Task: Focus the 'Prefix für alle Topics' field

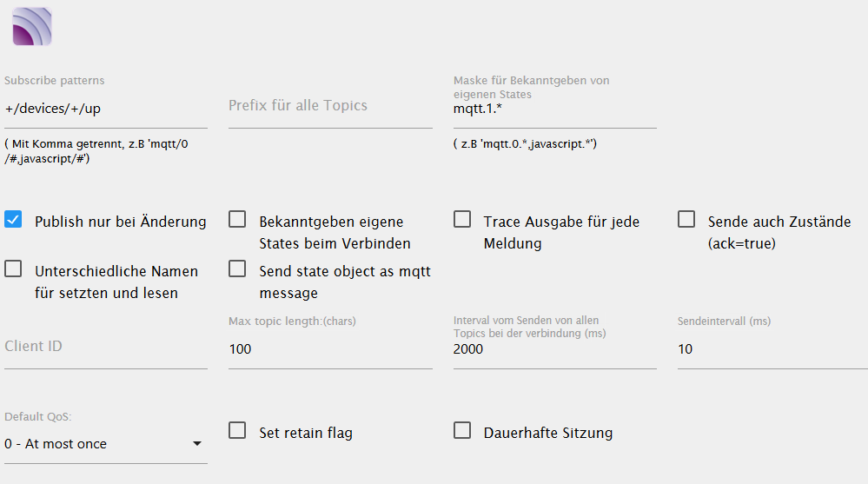Action: [329, 107]
